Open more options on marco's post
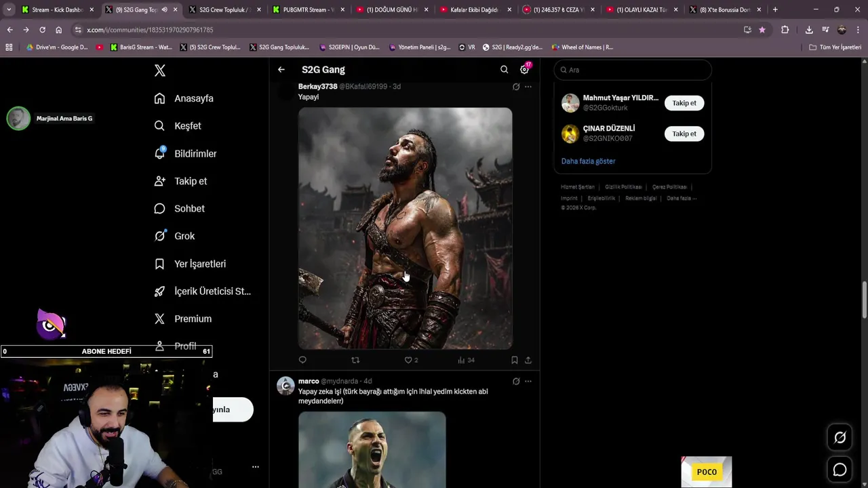Viewport: 868px width, 488px height. pyautogui.click(x=528, y=382)
